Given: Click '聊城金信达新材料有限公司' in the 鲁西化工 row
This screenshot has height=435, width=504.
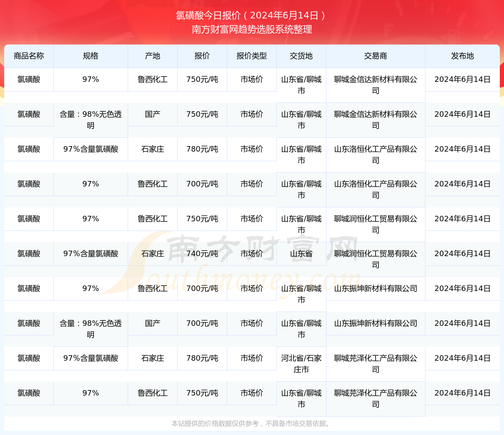Looking at the screenshot, I should 375,85.
